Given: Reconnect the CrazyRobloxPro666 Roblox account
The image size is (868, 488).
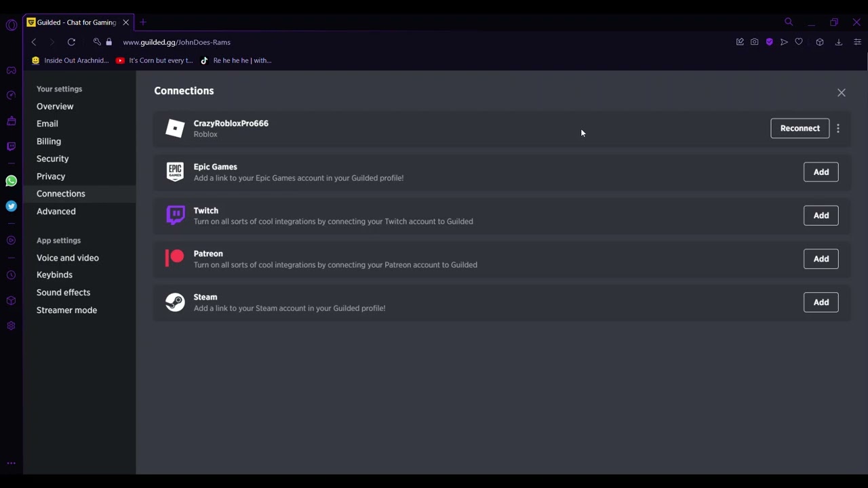Looking at the screenshot, I should [x=800, y=128].
